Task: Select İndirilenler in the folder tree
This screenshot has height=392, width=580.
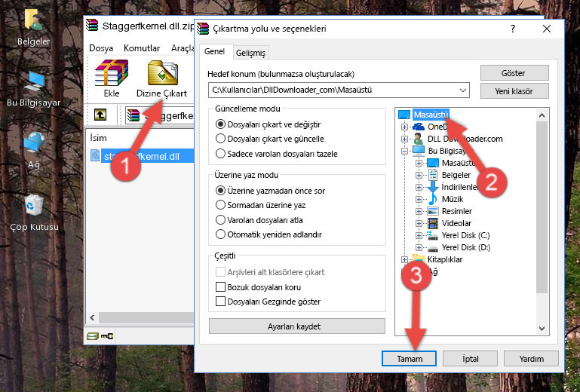Action: click(x=460, y=187)
